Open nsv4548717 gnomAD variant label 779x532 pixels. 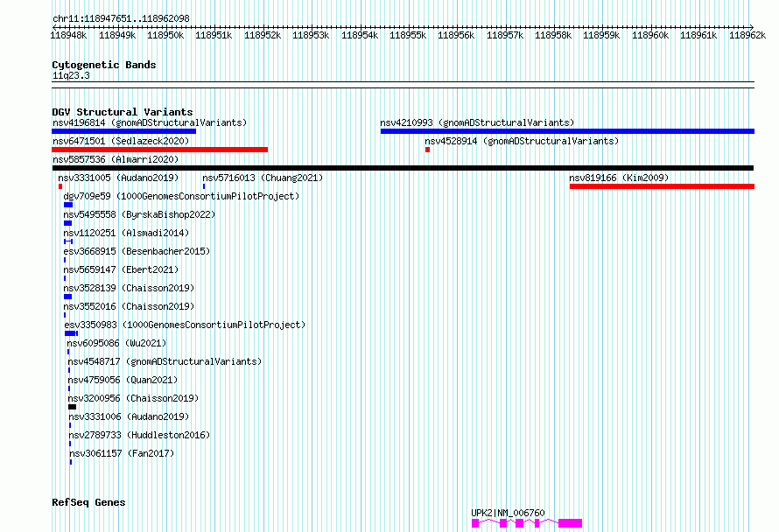pyautogui.click(x=165, y=361)
